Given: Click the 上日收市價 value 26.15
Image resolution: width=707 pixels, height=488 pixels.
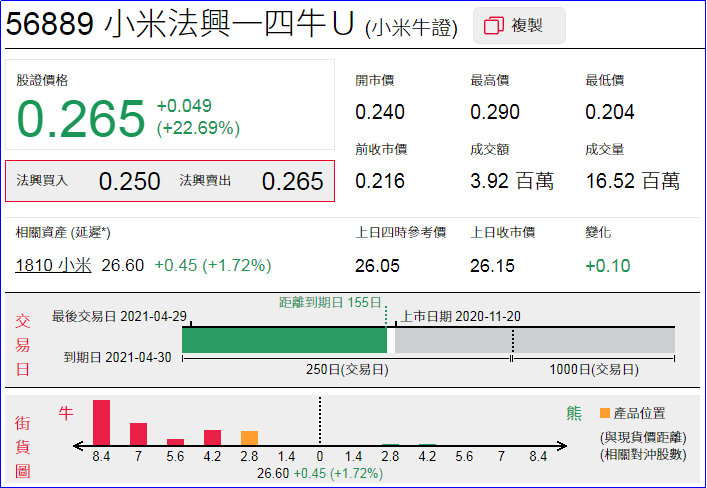Looking at the screenshot, I should (x=492, y=266).
